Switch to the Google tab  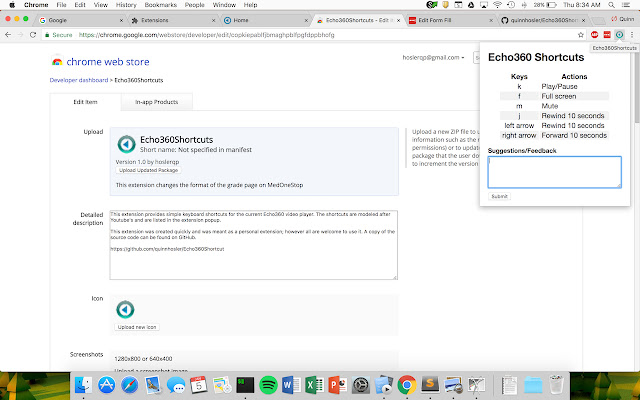(81, 20)
